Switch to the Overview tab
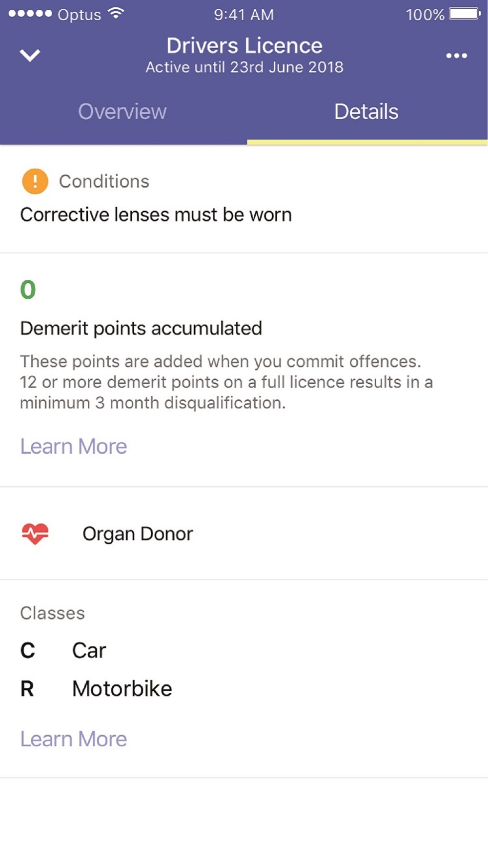The image size is (488, 868). (122, 112)
